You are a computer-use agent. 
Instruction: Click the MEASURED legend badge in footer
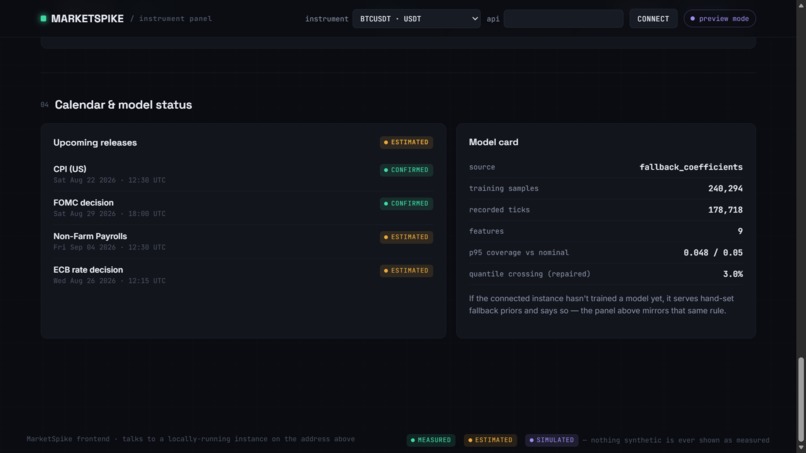[x=431, y=440]
